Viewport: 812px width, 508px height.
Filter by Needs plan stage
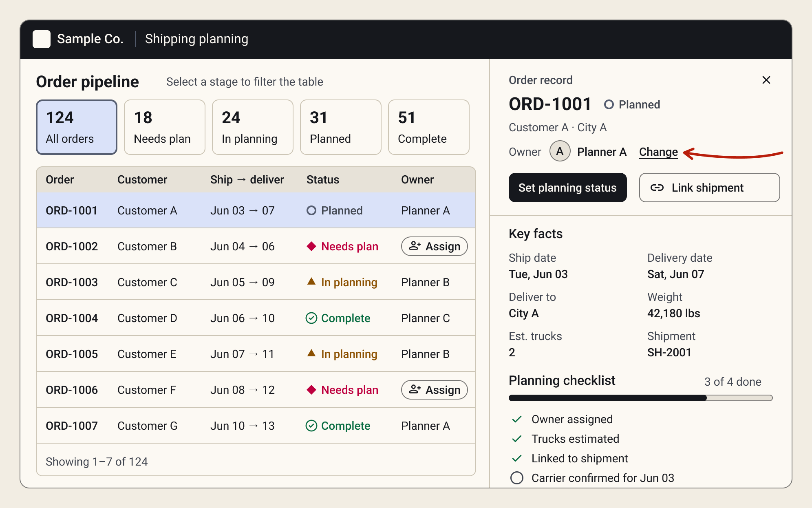[x=165, y=127]
